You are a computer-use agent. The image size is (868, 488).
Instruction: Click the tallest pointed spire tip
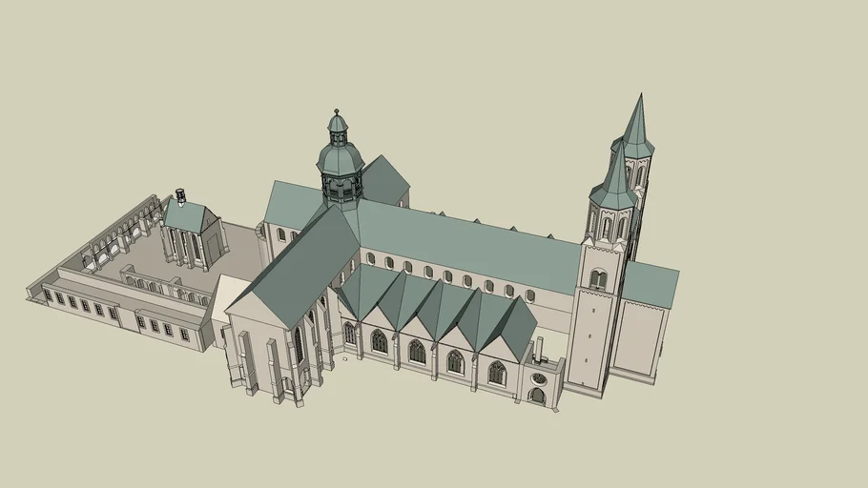tap(641, 95)
